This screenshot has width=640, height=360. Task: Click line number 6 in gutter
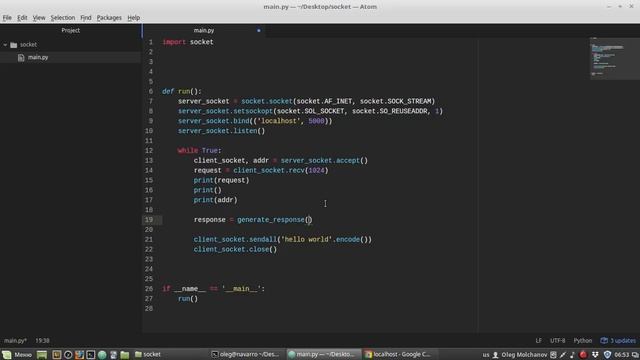(151, 91)
